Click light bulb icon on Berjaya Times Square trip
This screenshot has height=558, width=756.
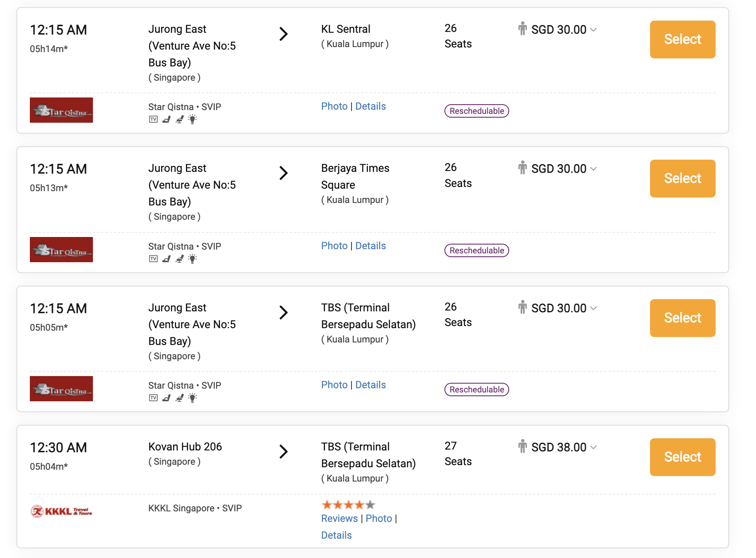[193, 259]
